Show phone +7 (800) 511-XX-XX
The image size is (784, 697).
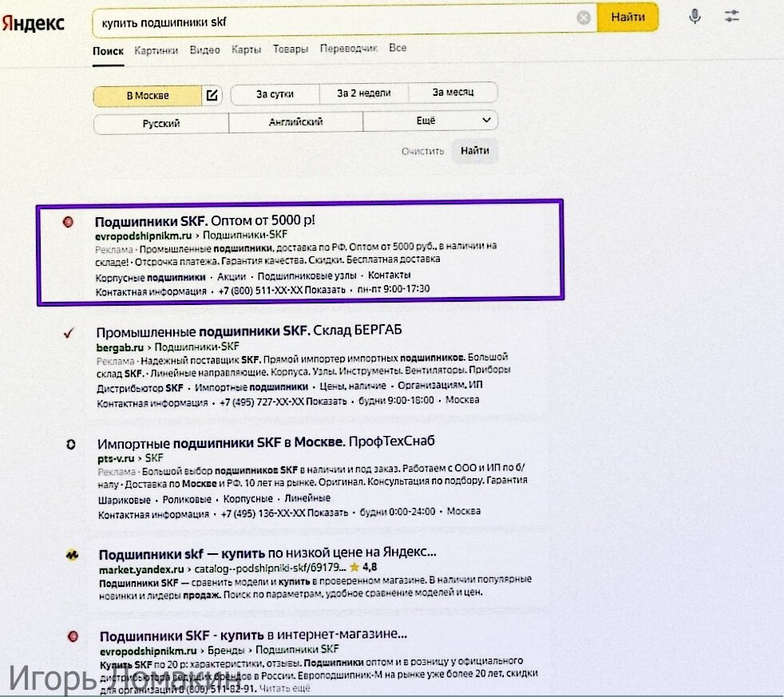click(282, 291)
